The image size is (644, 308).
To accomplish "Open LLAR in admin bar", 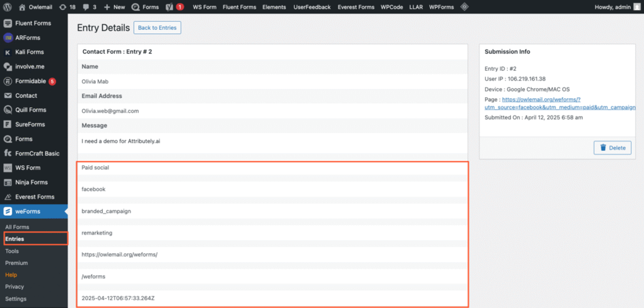I will coord(416,7).
